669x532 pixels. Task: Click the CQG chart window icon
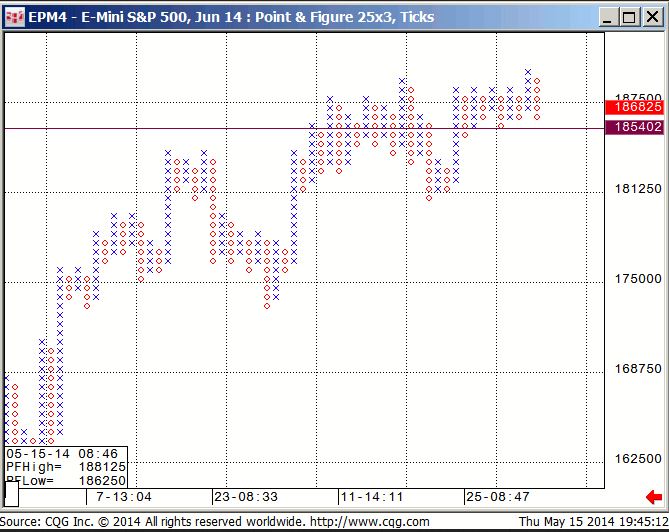[14, 16]
